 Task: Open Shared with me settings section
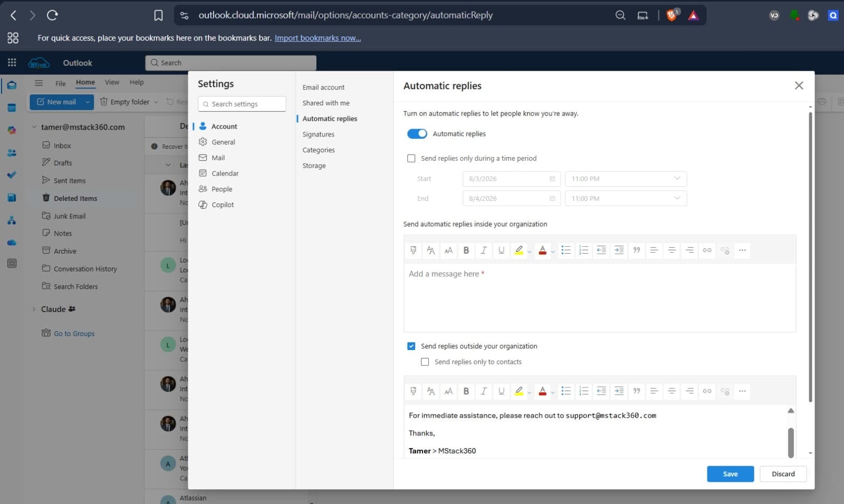tap(326, 103)
